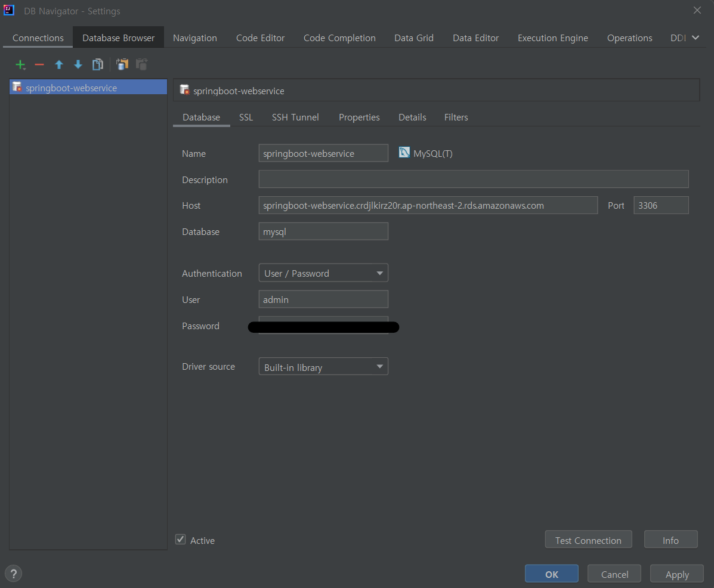Remove the selected connection with the minus icon
Viewport: 714px width, 588px height.
click(39, 64)
